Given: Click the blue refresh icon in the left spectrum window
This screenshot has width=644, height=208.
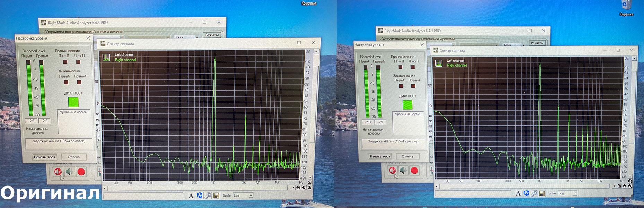Looking at the screenshot, I should coord(200,196).
